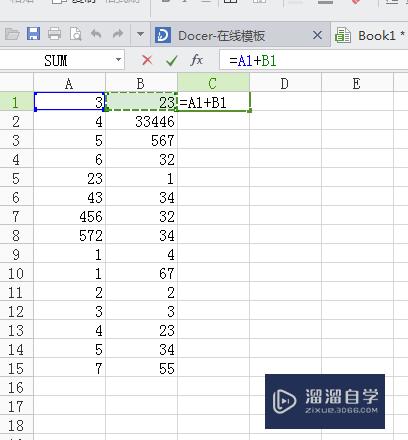Confirm formula with green checkmark
Screen dimensions: 408x440
pos(172,60)
